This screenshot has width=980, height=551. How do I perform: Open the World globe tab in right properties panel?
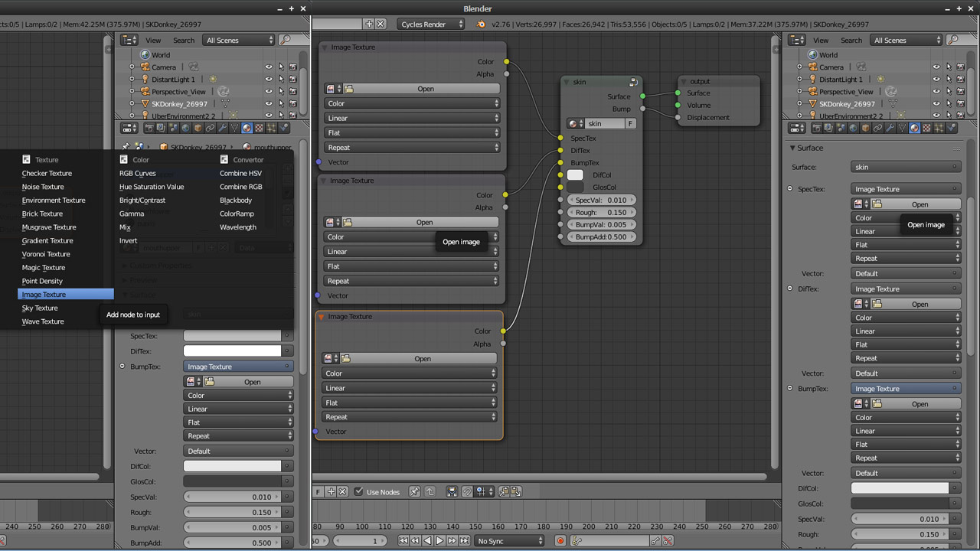coord(854,129)
